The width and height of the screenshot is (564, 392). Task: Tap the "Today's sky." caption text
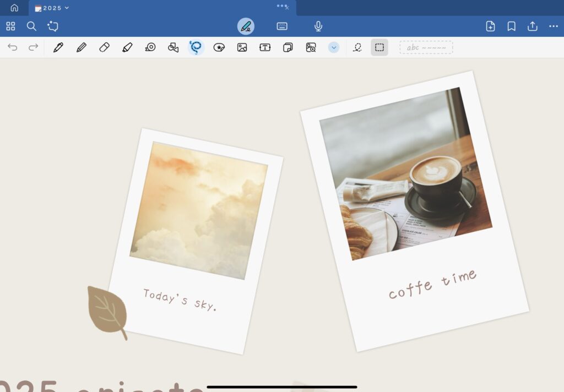180,299
